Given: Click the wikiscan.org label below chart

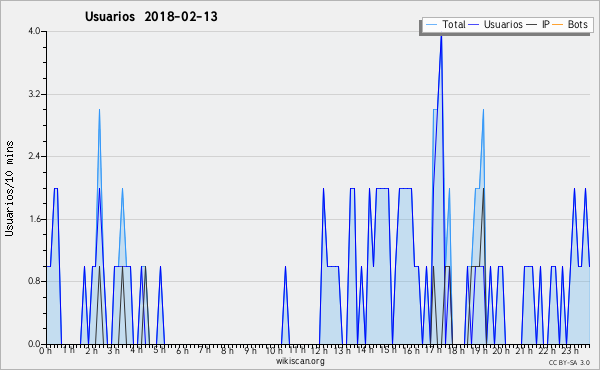Looking at the screenshot, I should coord(300,361).
